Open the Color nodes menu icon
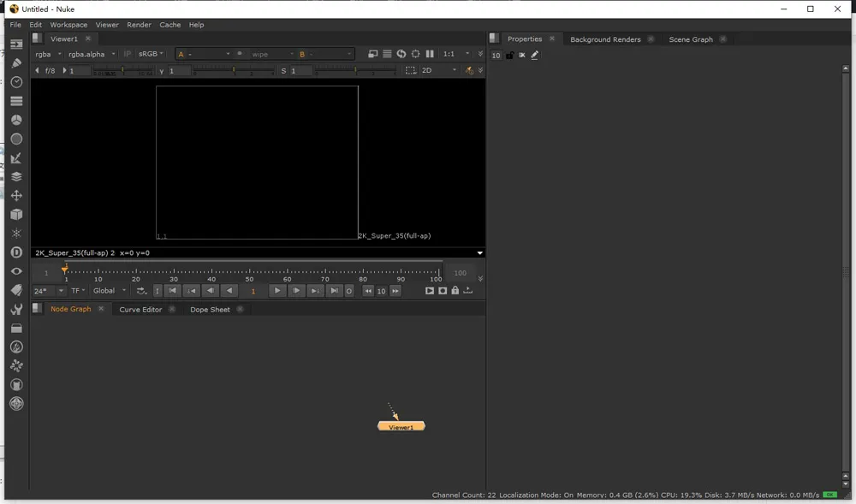 pyautogui.click(x=16, y=120)
